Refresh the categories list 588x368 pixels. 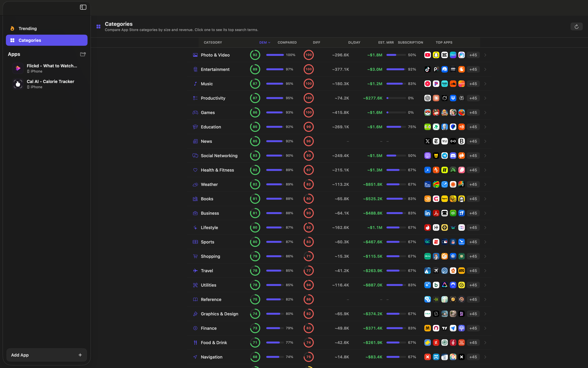click(x=577, y=26)
